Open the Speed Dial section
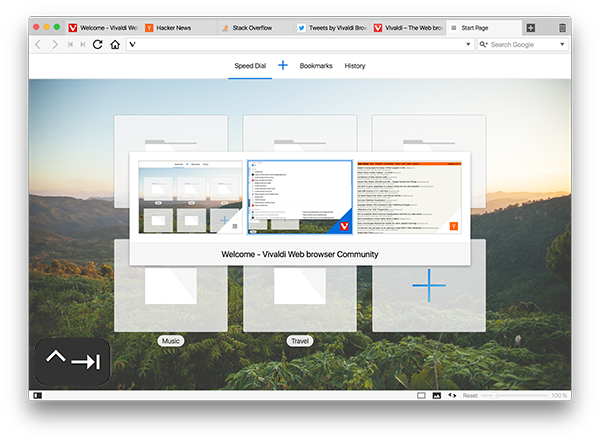This screenshot has height=442, width=600. 250,66
